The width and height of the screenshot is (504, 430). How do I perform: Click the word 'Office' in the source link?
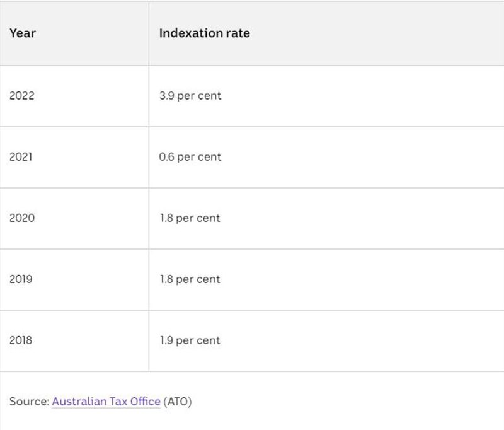click(146, 402)
